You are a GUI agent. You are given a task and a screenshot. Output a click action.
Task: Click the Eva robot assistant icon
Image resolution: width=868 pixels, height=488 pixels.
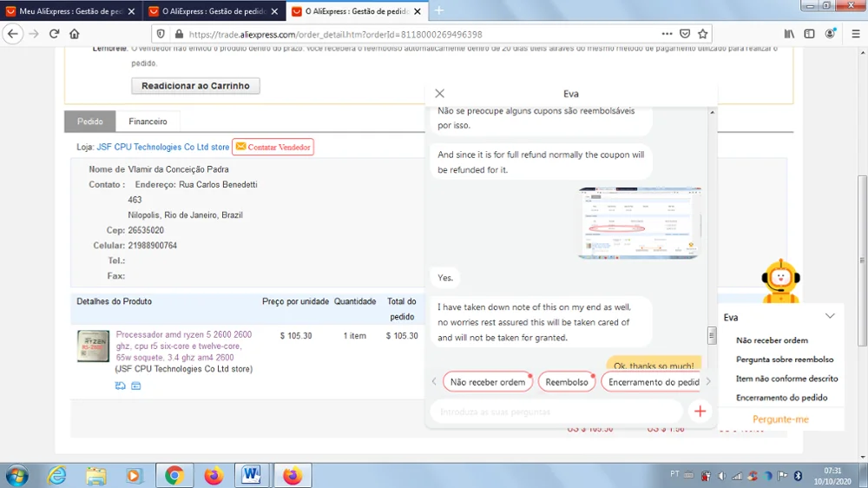[780, 280]
